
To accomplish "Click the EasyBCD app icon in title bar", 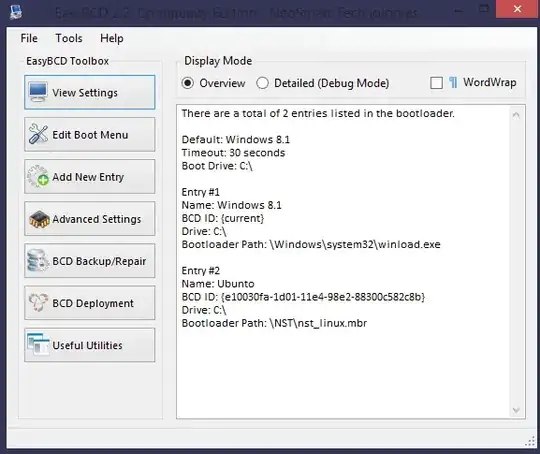I will pos(16,12).
